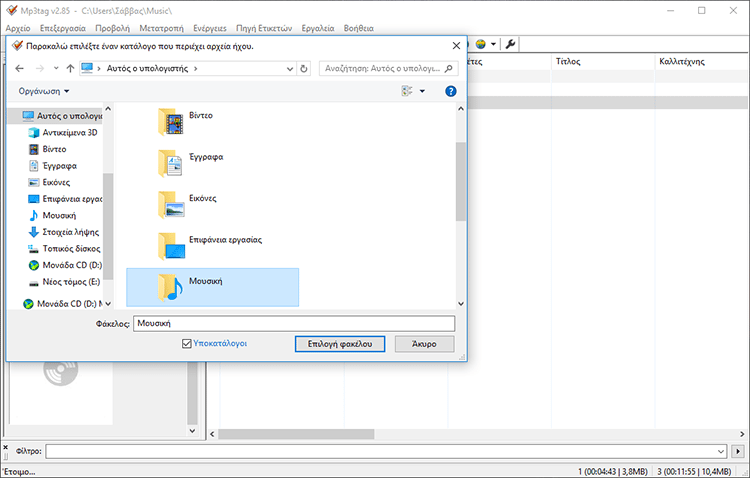Screen dimensions: 750x478
Task: Click the Επιλογή φακέλου button
Action: click(x=340, y=344)
